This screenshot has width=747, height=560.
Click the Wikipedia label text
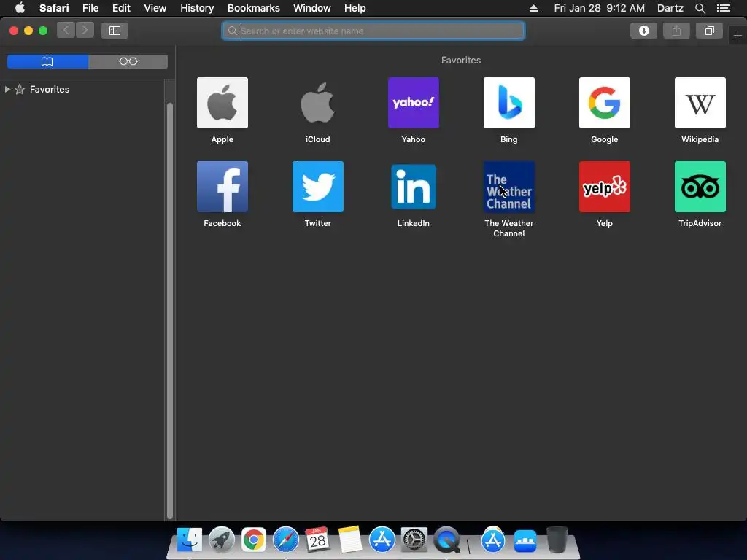[700, 139]
